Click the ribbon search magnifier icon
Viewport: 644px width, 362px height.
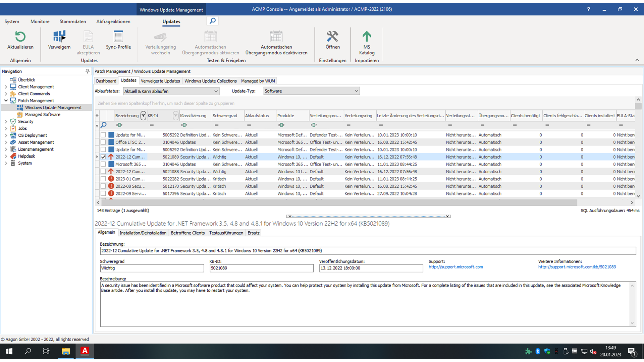pyautogui.click(x=213, y=21)
